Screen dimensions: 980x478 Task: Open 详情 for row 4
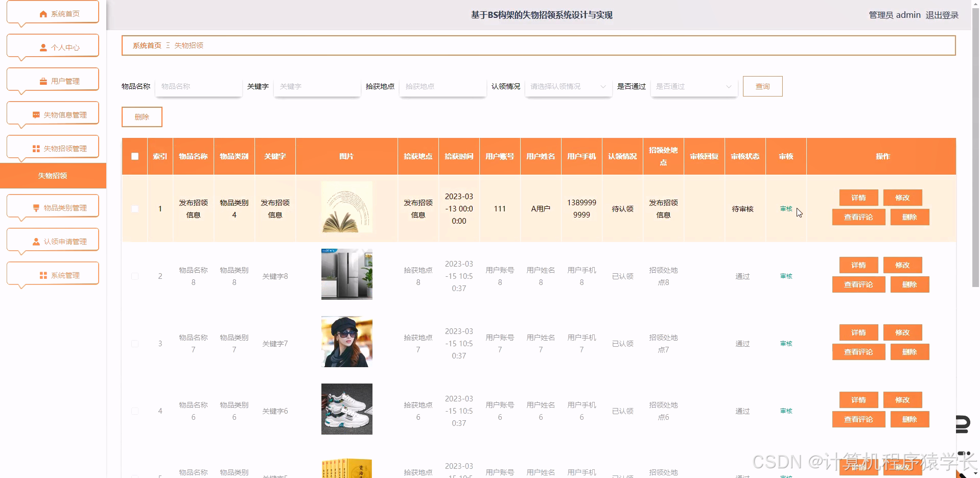(858, 400)
